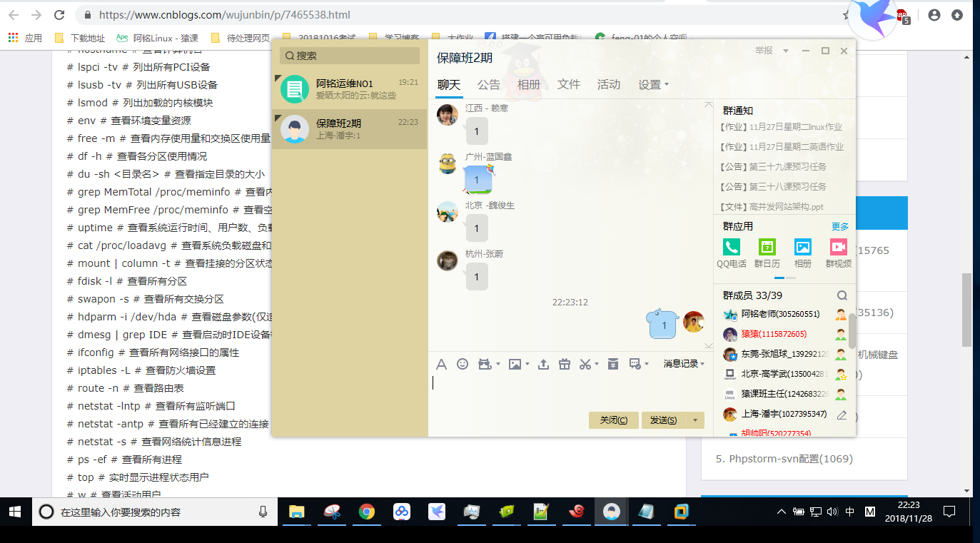Viewport: 980px width, 543px height.
Task: Click the 发送(S) button
Action: coord(664,420)
